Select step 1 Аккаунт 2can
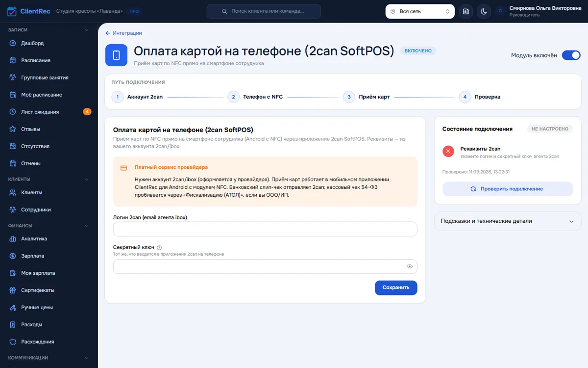The width and height of the screenshot is (588, 368). click(x=137, y=97)
